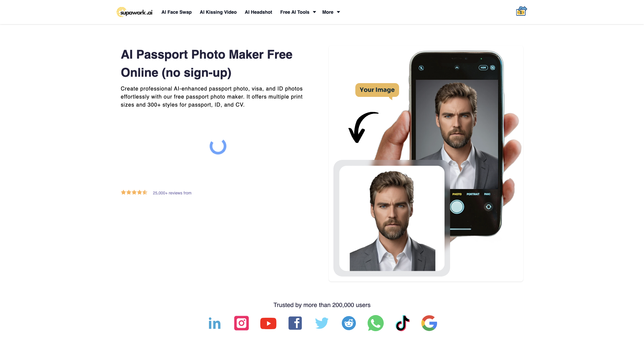Viewport: 644px width, 362px height.
Task: Click the TikTok social media icon
Action: tap(402, 323)
